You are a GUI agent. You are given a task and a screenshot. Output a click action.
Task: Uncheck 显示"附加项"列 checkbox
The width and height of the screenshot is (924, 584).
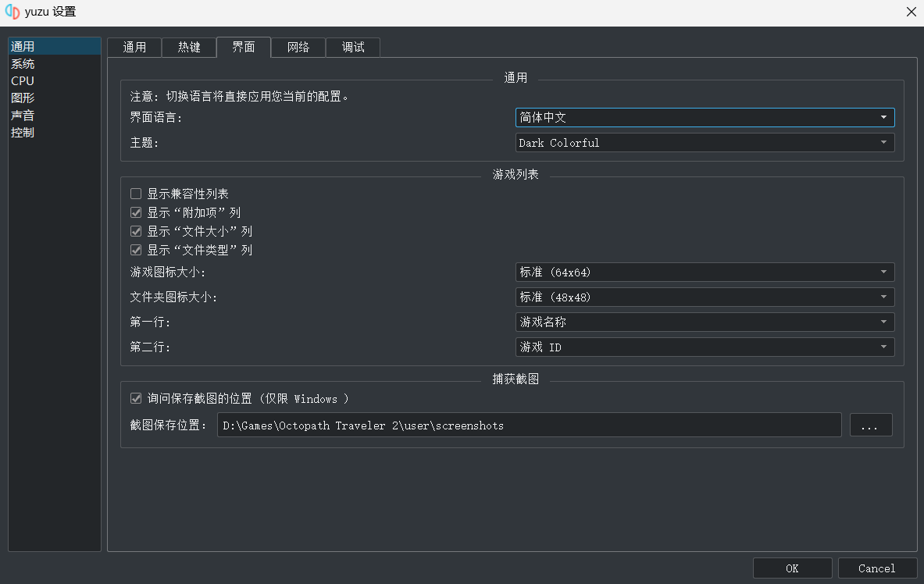click(136, 212)
